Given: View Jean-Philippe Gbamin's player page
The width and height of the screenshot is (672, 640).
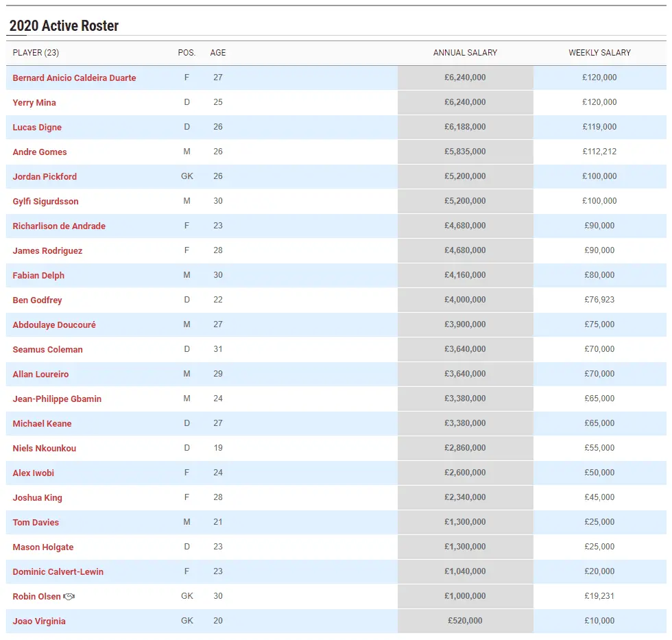Looking at the screenshot, I should coord(57,399).
